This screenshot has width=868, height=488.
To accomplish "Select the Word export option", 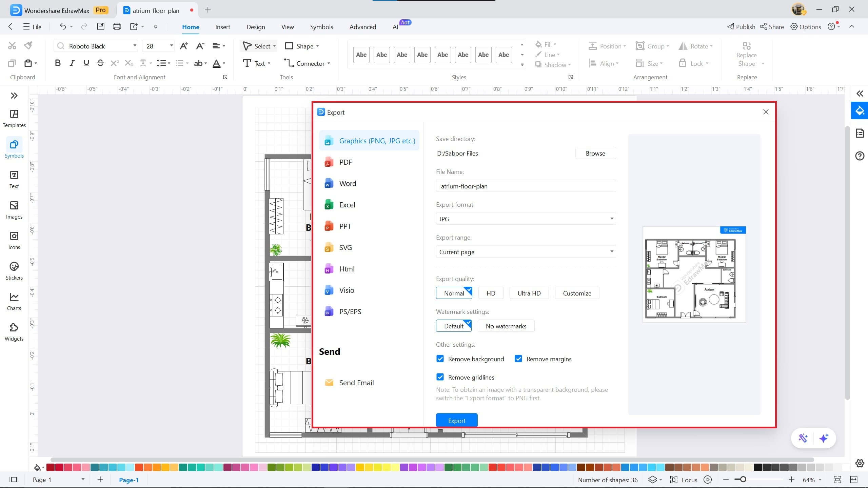I will click(x=348, y=183).
